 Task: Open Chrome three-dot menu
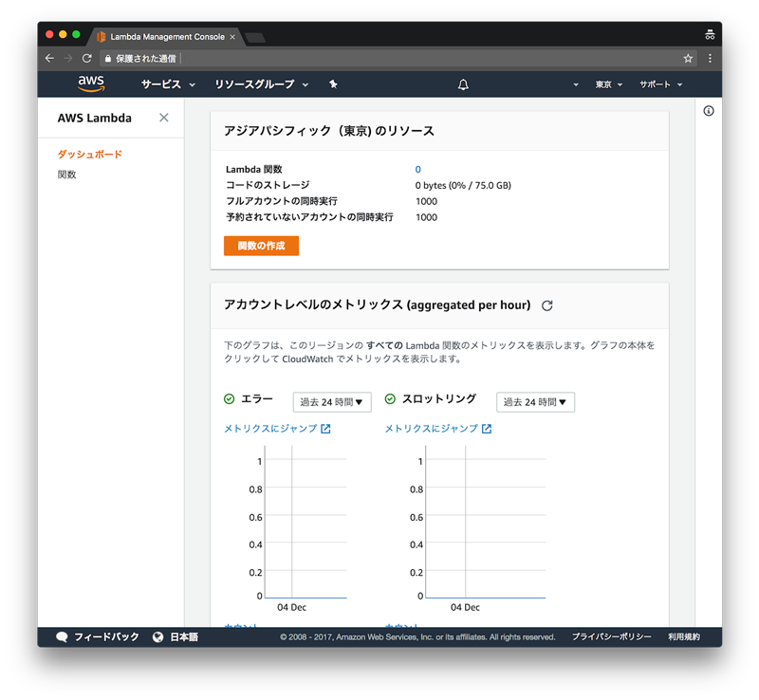(710, 59)
